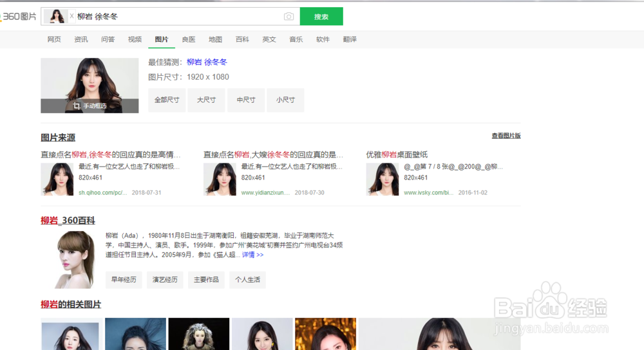
Task: Switch to the 地图 tab
Action: (x=215, y=39)
